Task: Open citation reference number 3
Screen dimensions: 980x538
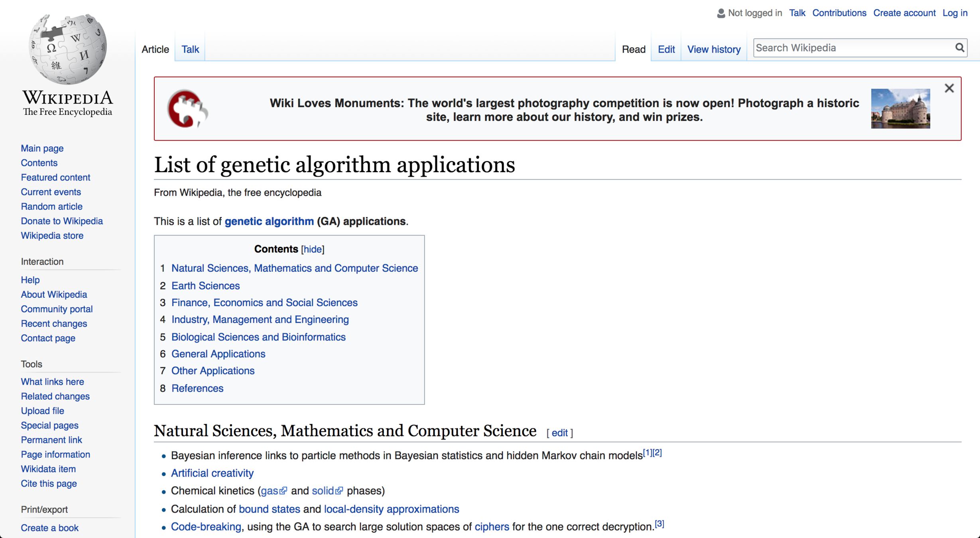Action: coord(659,524)
